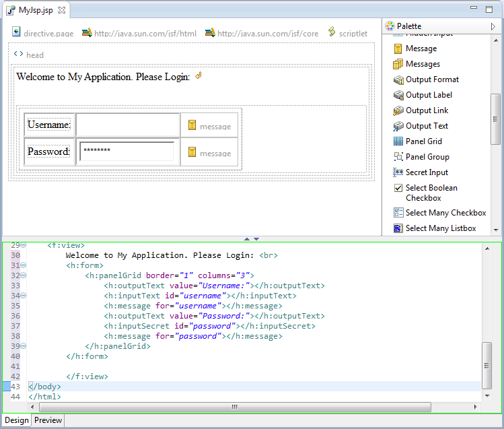Select Output Format in the palette

432,79
